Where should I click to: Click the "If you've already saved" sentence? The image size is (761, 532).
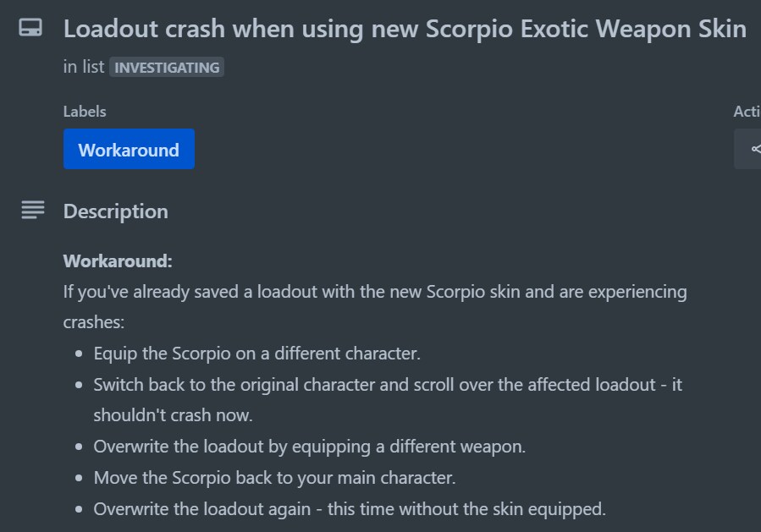pos(375,292)
